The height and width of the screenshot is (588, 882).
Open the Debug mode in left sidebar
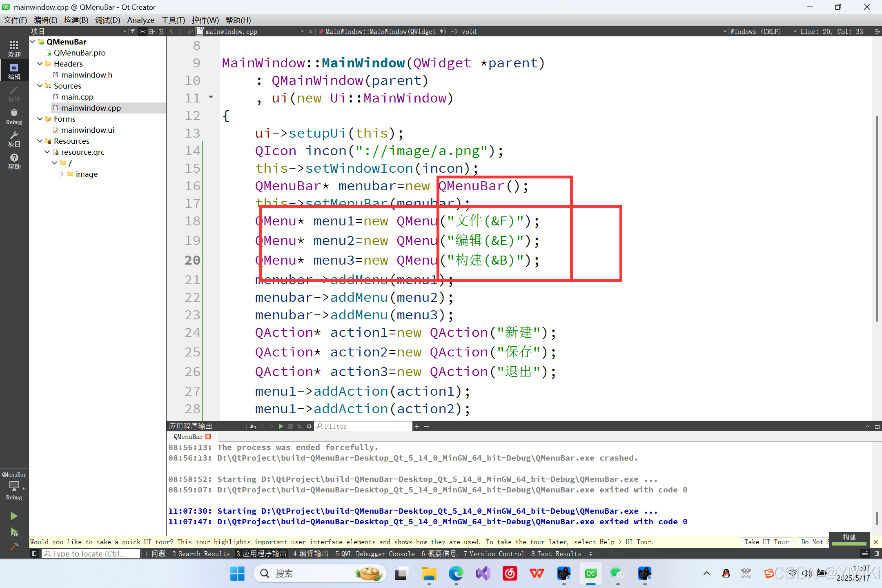click(x=14, y=116)
